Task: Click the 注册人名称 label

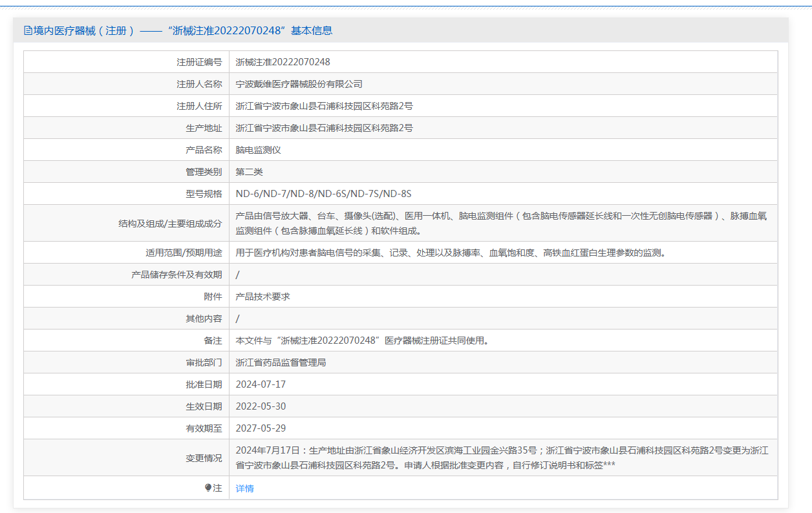Action: [199, 84]
